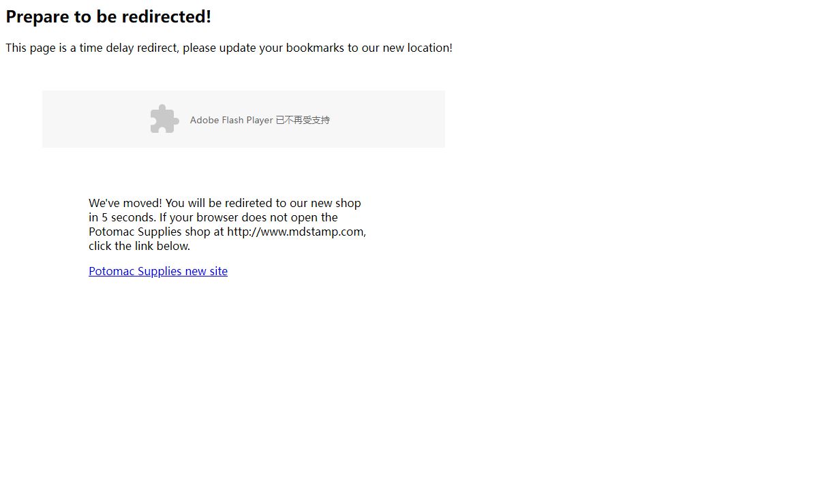Open the Potomac Supplies new site link
818x504 pixels.
coord(158,271)
